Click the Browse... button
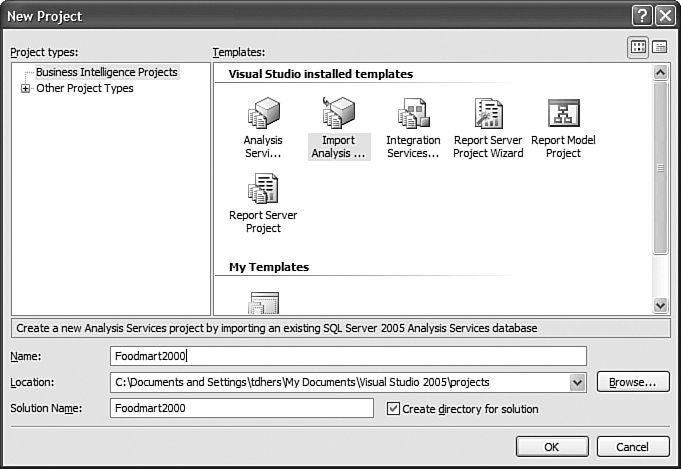 633,382
